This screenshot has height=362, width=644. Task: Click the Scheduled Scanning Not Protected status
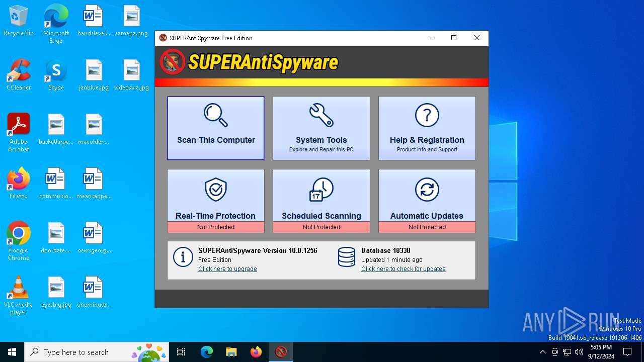click(x=321, y=227)
